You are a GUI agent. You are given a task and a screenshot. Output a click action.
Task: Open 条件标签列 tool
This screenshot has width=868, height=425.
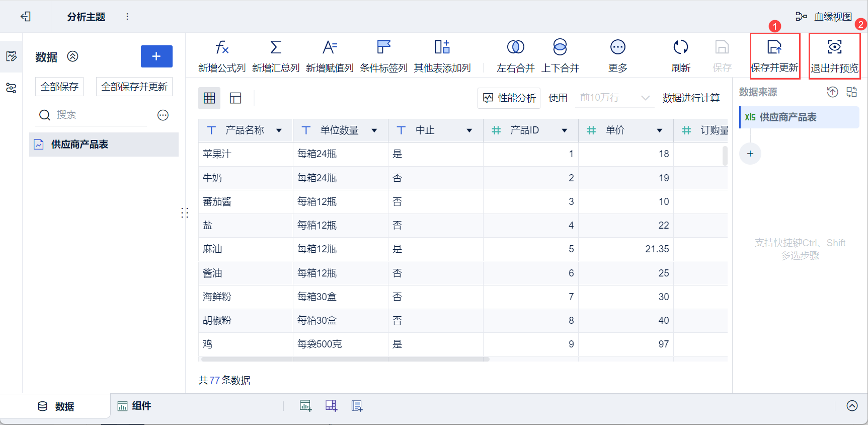(383, 56)
